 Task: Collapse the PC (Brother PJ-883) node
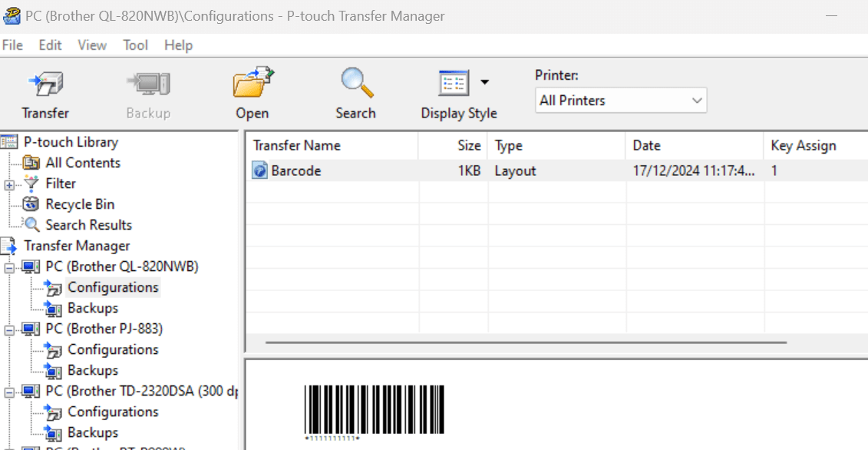(x=9, y=329)
